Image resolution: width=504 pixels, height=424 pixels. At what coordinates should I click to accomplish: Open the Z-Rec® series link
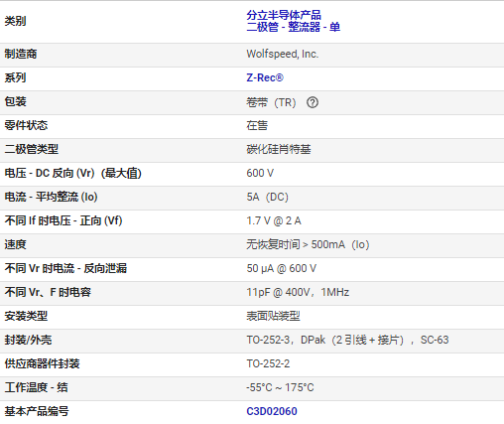(265, 77)
